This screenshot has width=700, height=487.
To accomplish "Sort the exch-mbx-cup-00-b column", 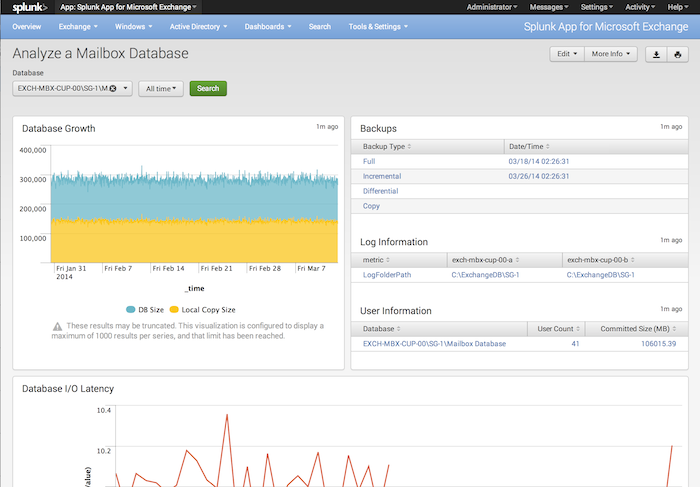I will pos(633,260).
